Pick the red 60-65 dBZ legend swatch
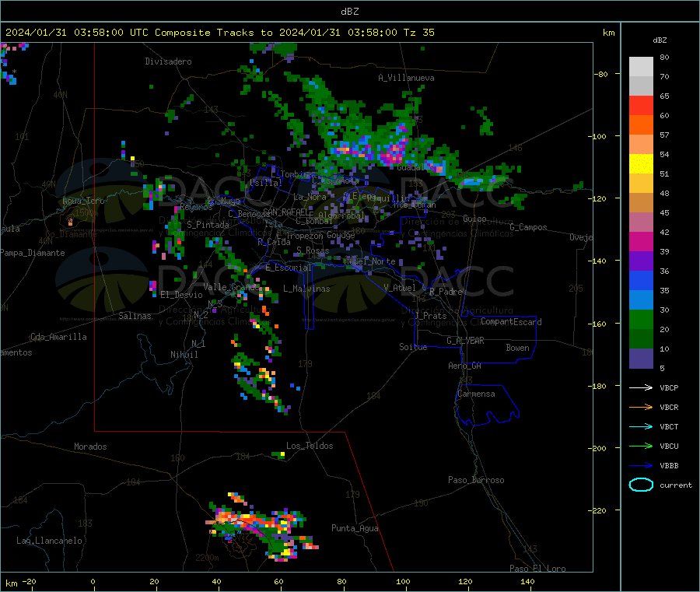 tap(641, 105)
